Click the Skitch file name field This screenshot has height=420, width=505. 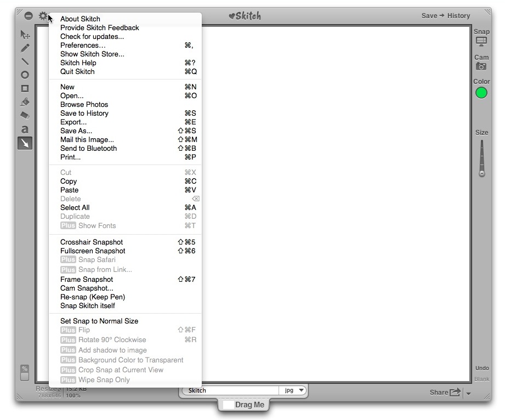pyautogui.click(x=230, y=390)
